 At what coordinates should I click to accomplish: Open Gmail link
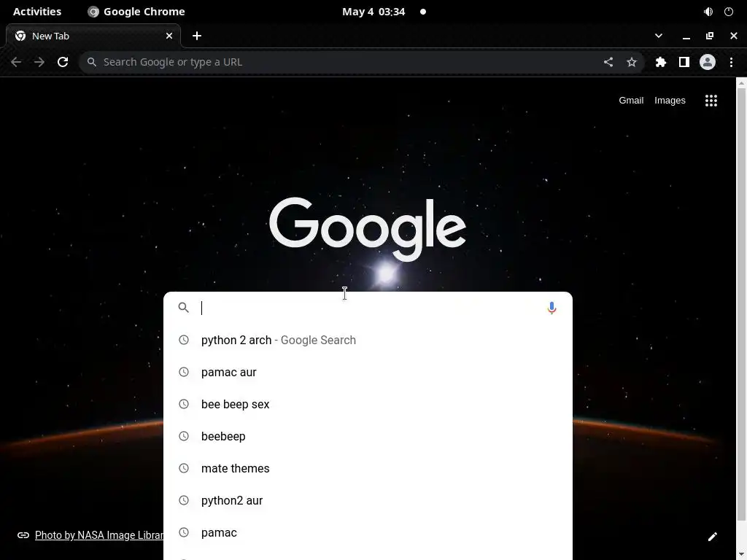click(631, 101)
